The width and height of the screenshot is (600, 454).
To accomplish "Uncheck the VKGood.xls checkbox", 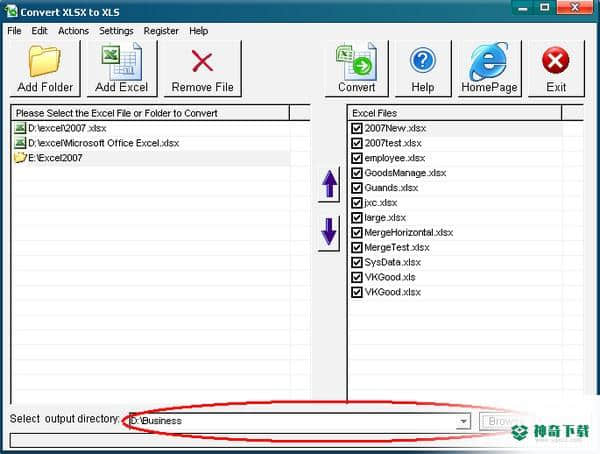I will (x=357, y=278).
